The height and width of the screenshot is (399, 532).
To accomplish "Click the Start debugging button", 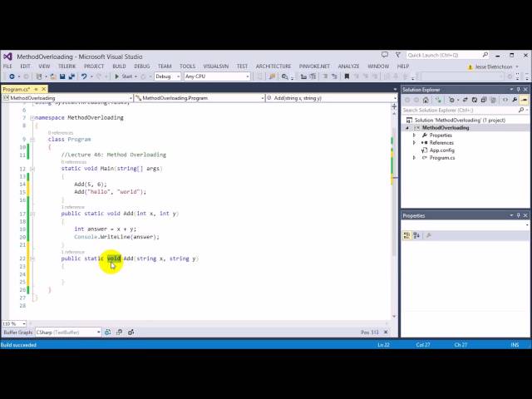I will click(x=124, y=76).
